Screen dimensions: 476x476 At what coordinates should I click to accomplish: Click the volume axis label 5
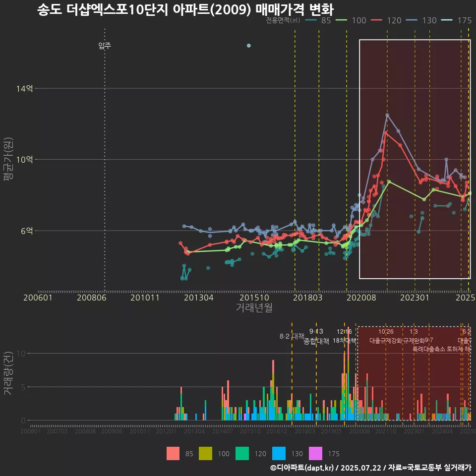tap(23, 387)
